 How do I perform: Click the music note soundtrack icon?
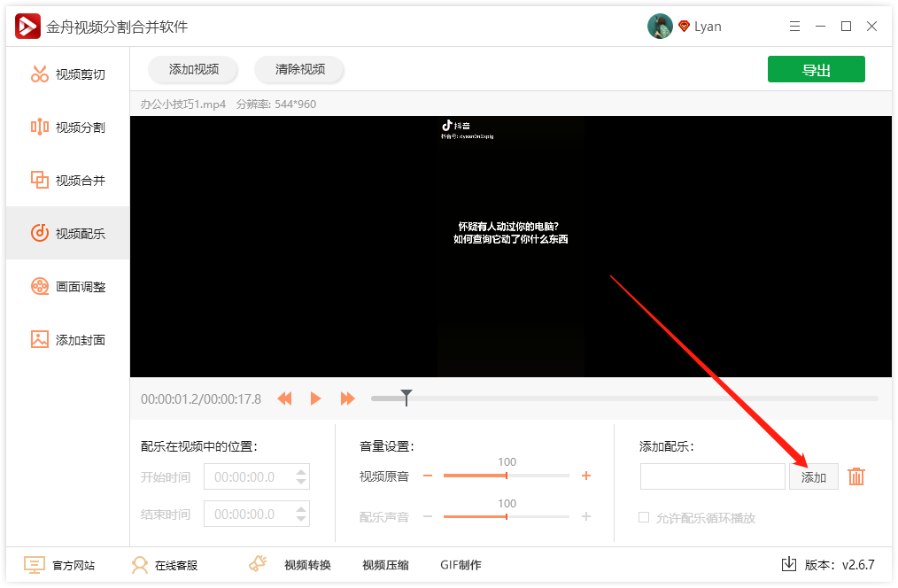pyautogui.click(x=40, y=233)
